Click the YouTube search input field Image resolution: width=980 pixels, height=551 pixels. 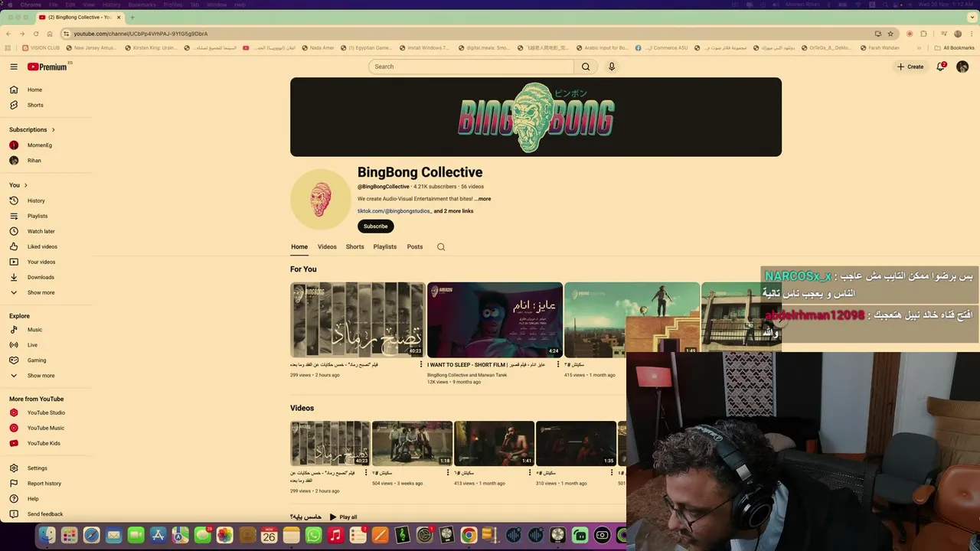[471, 67]
